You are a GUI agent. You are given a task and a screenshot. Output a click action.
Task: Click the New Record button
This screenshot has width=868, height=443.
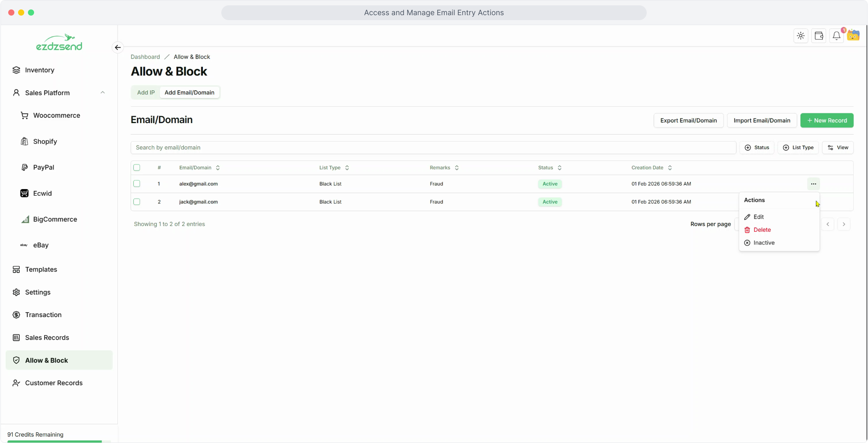click(827, 121)
